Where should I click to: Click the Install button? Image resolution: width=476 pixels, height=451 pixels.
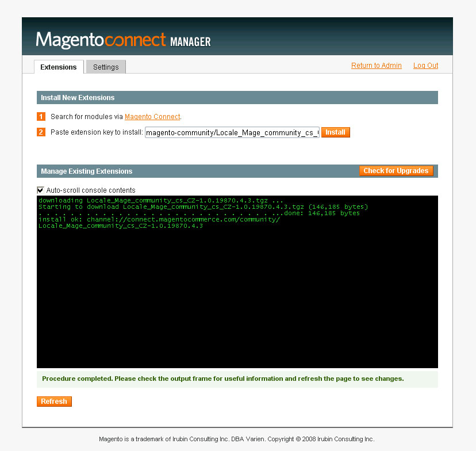[x=336, y=132]
